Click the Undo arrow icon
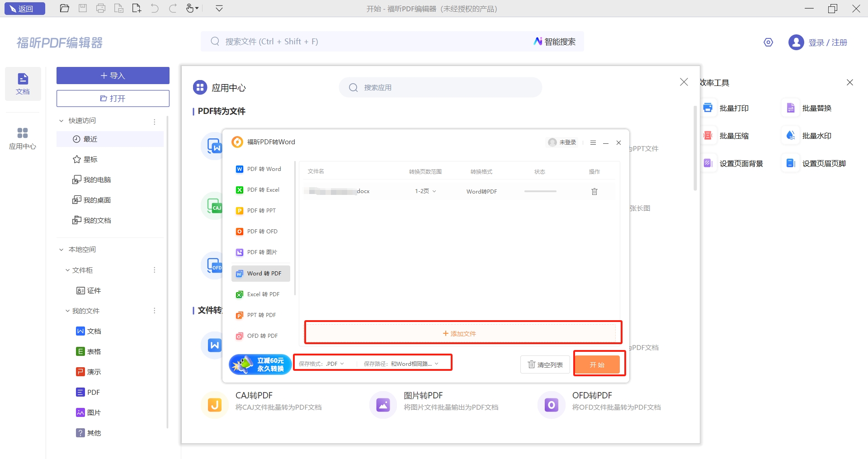 [x=155, y=8]
